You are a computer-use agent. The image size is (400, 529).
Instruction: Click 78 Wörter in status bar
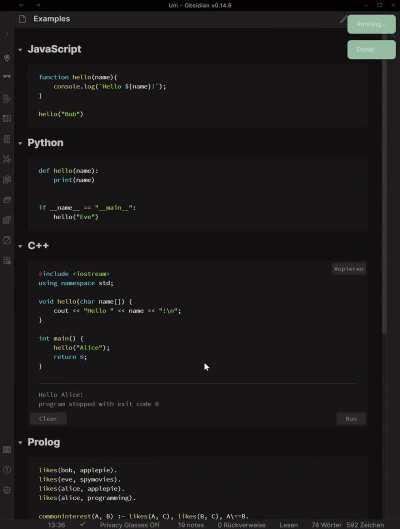click(326, 525)
